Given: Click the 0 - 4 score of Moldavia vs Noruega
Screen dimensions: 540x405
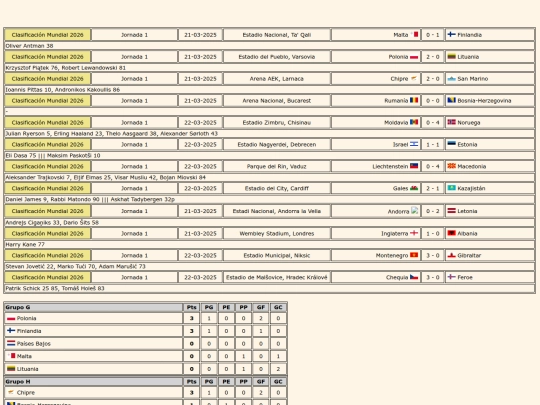Looking at the screenshot, I should pos(433,123).
